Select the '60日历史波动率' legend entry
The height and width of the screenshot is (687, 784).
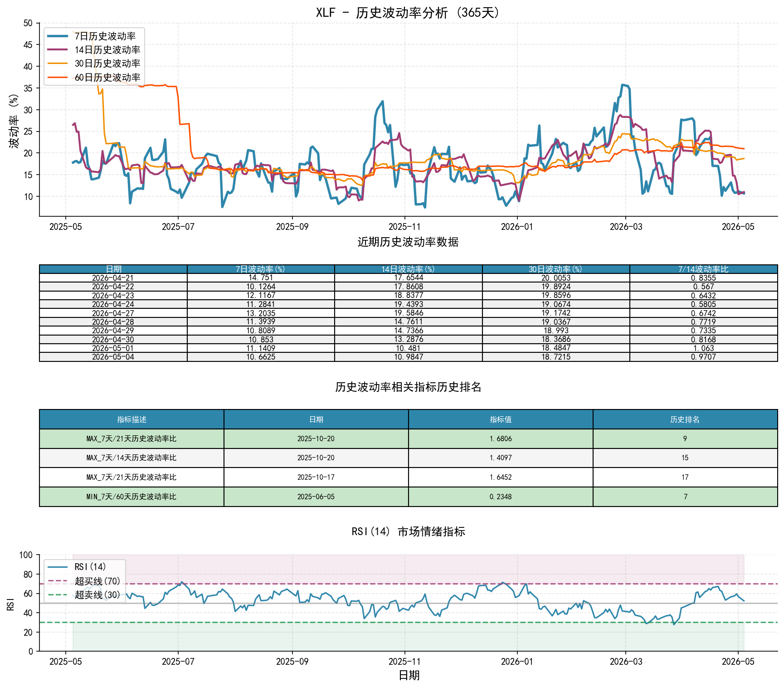(94, 78)
